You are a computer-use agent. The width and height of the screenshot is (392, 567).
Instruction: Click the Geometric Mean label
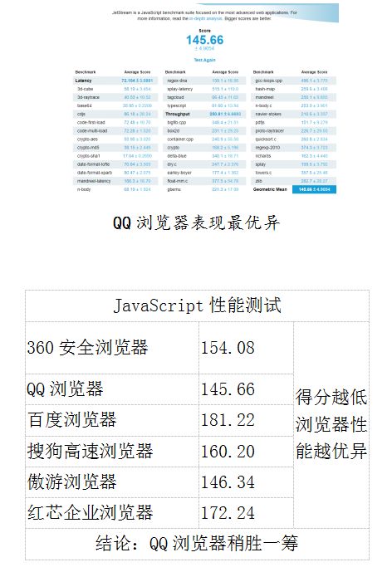(270, 189)
